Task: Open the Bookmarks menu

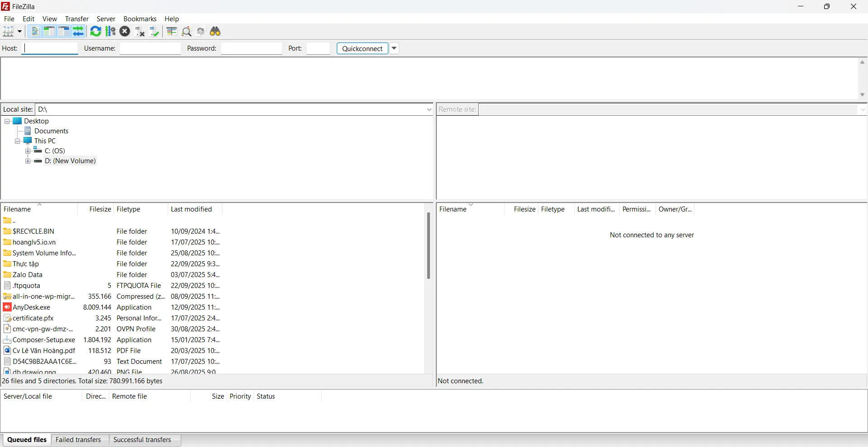Action: [x=140, y=19]
